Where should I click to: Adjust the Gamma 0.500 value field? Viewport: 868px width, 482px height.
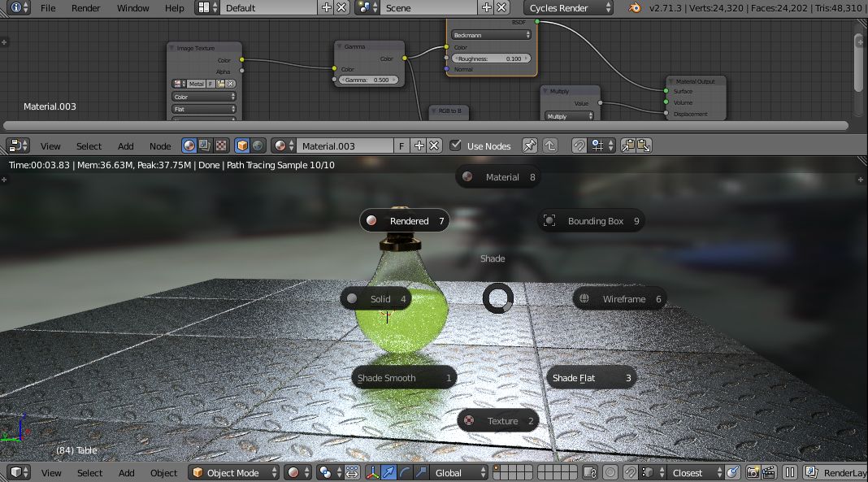369,80
